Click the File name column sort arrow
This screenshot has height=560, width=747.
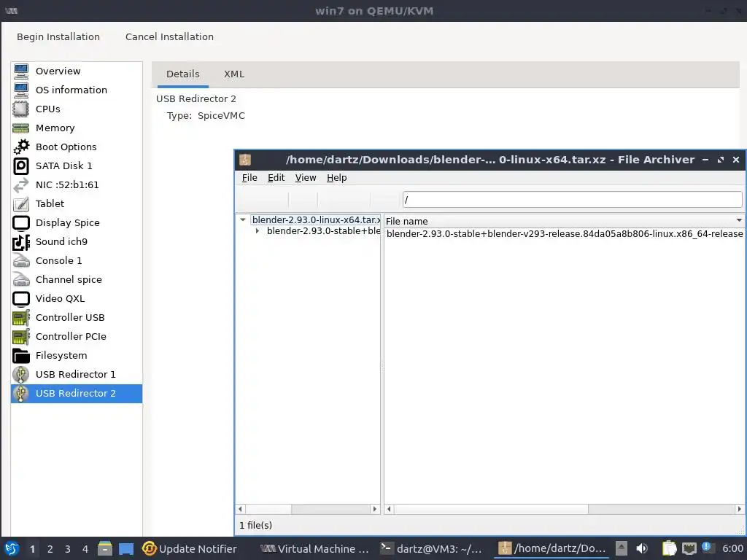point(739,220)
